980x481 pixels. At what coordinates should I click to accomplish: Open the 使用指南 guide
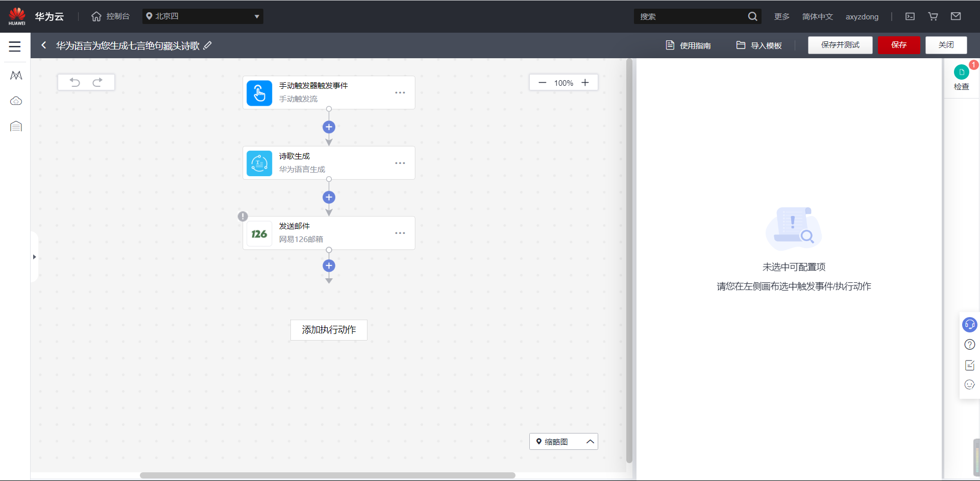pyautogui.click(x=688, y=45)
